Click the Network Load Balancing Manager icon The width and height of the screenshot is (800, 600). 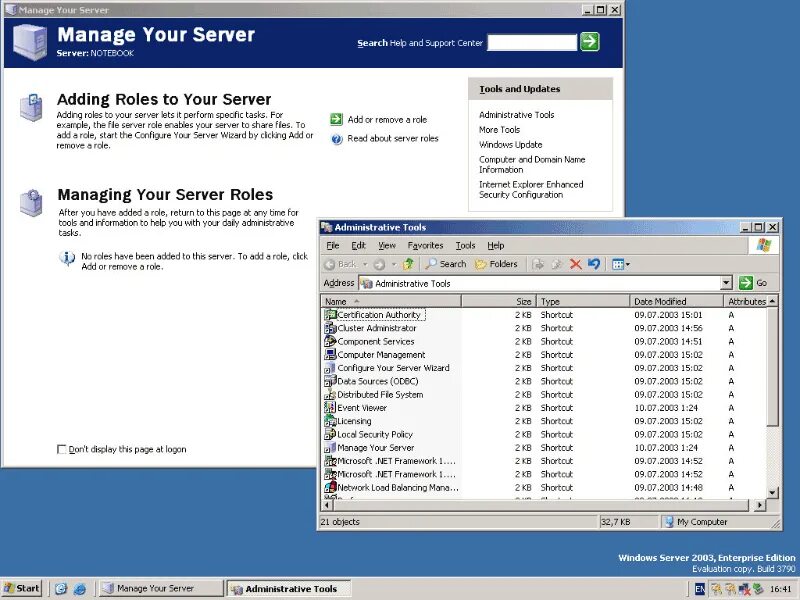click(x=330, y=487)
